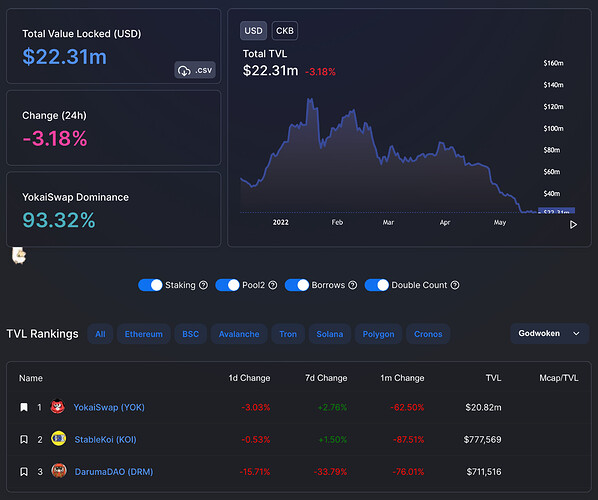Click the YokaiSwap protocol logo
Image resolution: width=598 pixels, height=500 pixels.
pyautogui.click(x=58, y=407)
